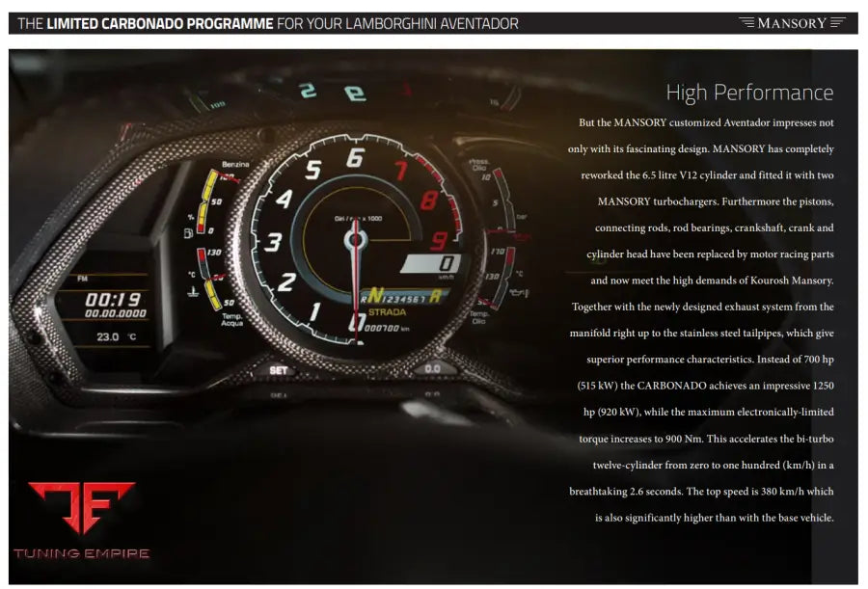Click the 0.0 button below the tachometer
This screenshot has height=589, width=868.
pos(432,368)
